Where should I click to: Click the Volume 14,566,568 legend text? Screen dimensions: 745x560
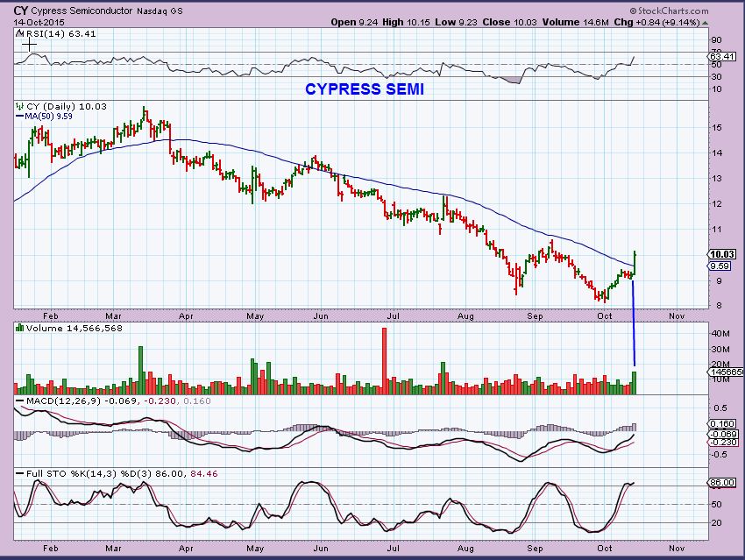74,329
